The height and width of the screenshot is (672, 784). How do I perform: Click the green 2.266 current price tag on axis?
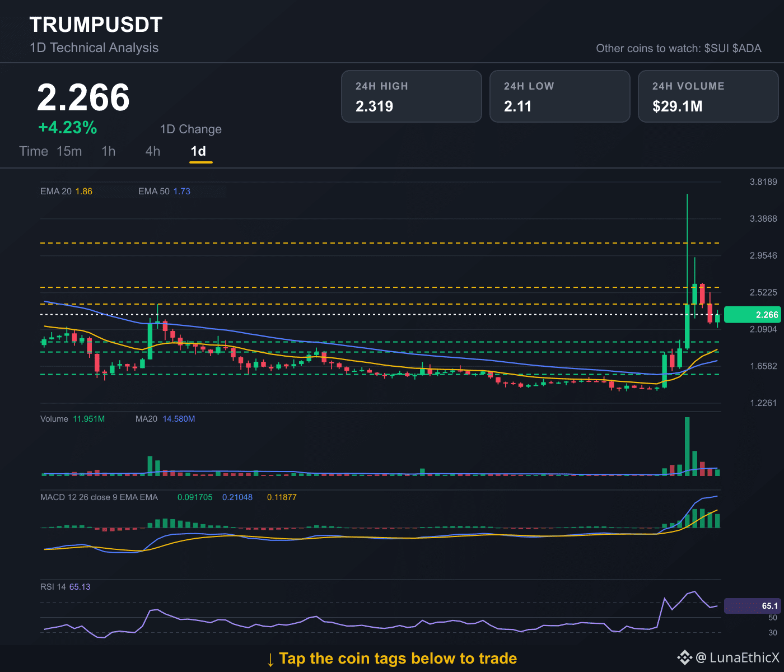(752, 315)
